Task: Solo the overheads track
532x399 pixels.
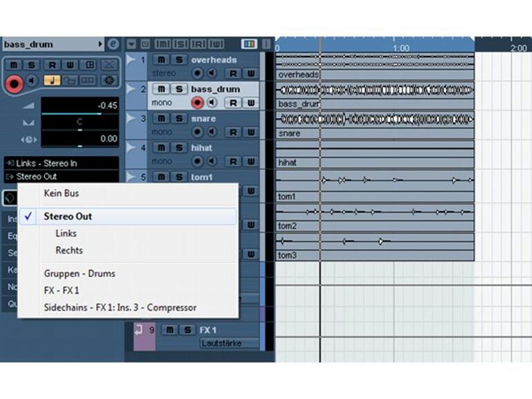Action: pos(179,59)
